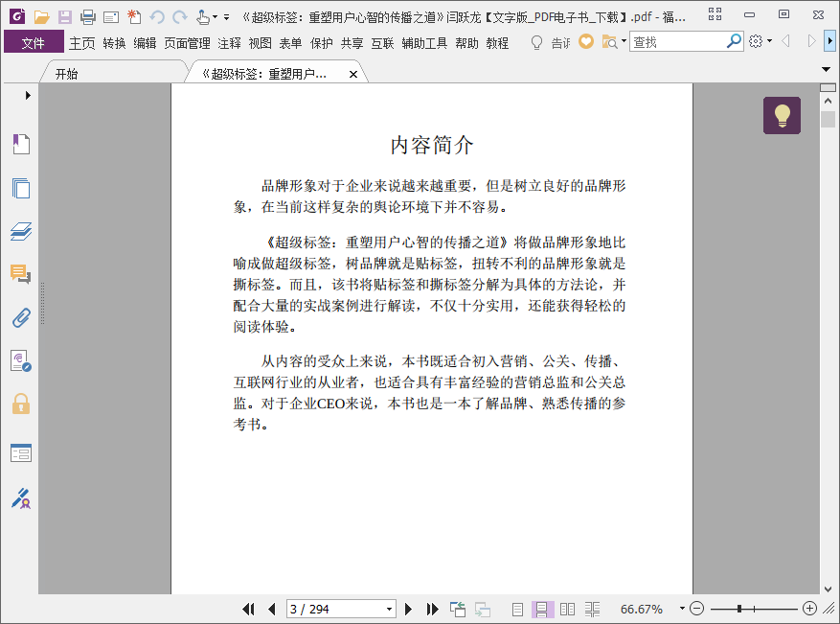This screenshot has width=840, height=624.
Task: Expand quick access toolbar customization arrow
Action: pos(227,17)
